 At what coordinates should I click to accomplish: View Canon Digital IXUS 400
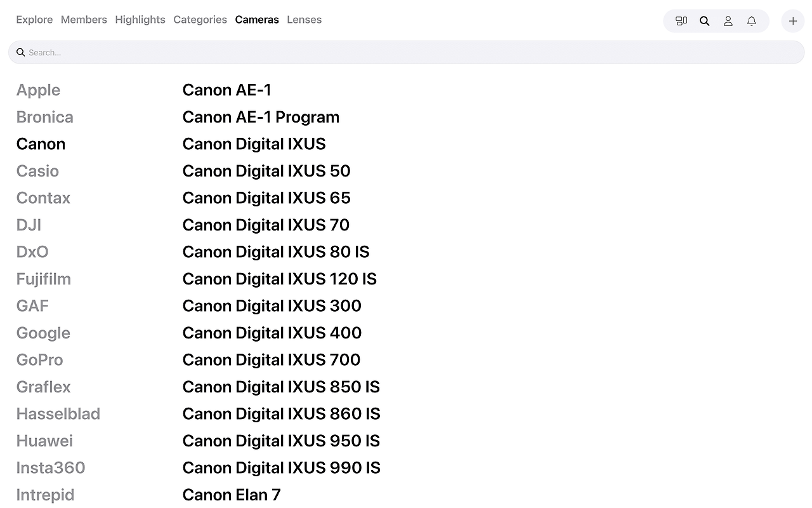pos(272,333)
